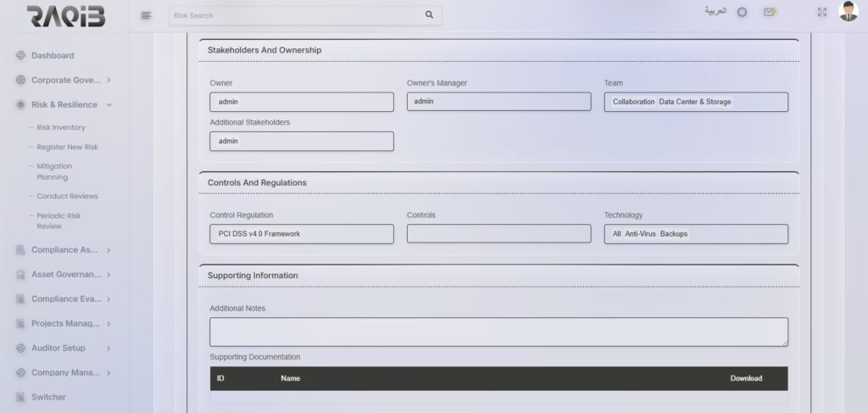Click the empty Controls field

[498, 234]
